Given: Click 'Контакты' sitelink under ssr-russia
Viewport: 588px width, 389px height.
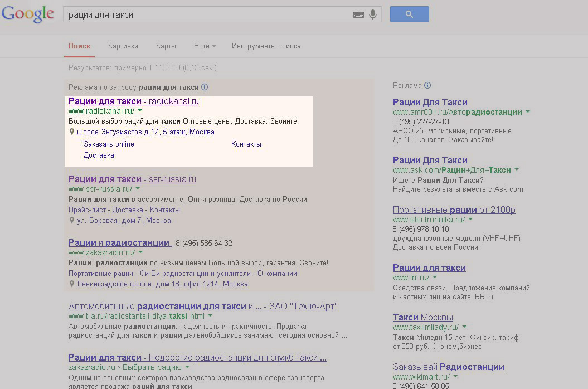Looking at the screenshot, I should (x=165, y=210).
